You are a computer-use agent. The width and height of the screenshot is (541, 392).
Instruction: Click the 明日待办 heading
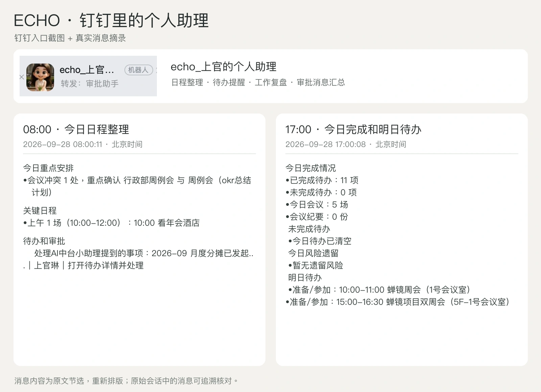pyautogui.click(x=305, y=277)
